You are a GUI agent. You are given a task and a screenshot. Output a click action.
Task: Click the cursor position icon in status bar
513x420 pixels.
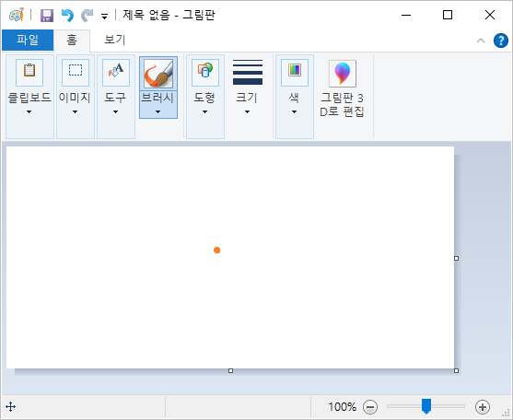pyautogui.click(x=11, y=407)
